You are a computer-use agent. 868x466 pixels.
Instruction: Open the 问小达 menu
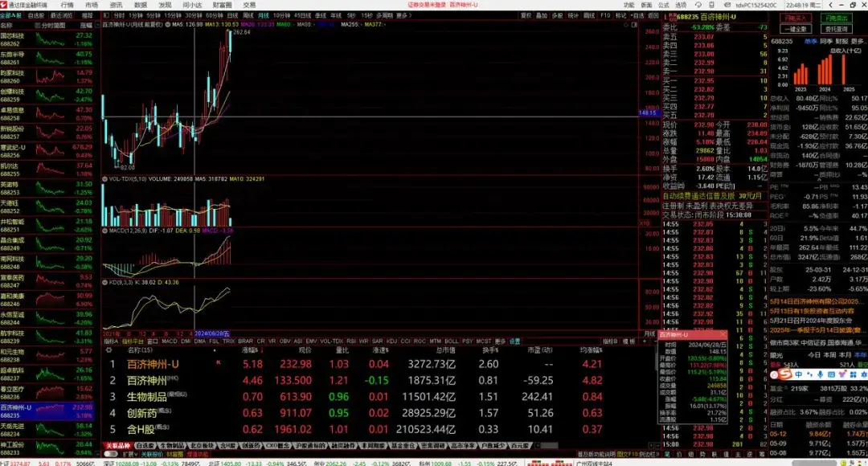pyautogui.click(x=192, y=5)
